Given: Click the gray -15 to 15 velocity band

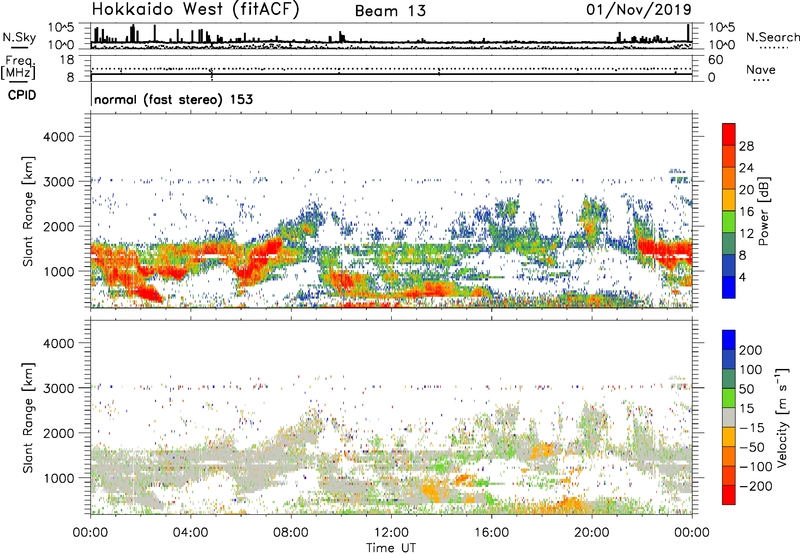Looking at the screenshot, I should pos(729,417).
